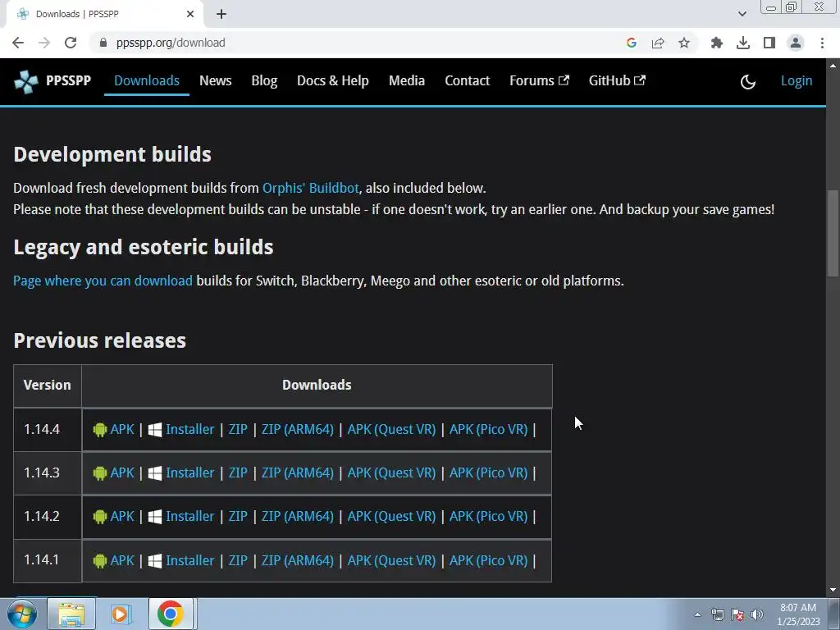This screenshot has height=630, width=840.
Task: Download ZIP for version 1.14.4
Action: point(238,429)
